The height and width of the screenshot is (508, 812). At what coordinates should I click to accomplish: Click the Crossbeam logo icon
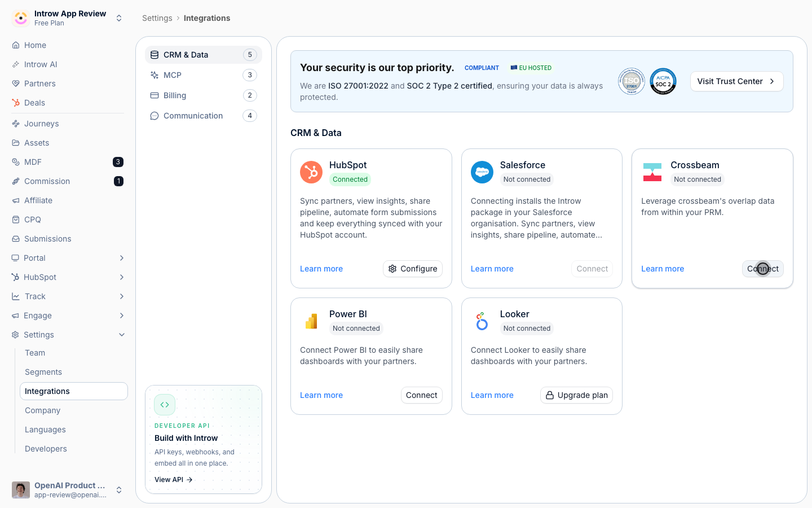pos(652,172)
